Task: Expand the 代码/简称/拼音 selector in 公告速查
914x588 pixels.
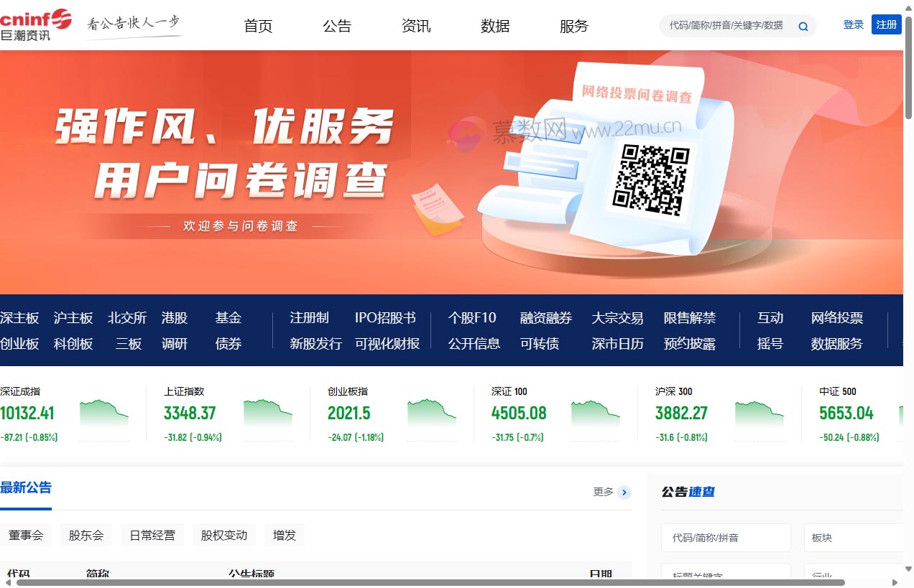Action: 726,537
